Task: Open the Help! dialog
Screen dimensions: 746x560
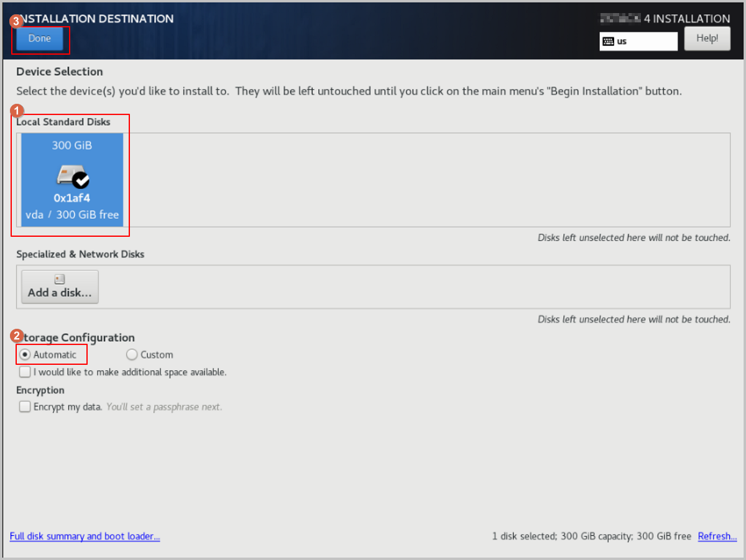Action: pos(707,39)
